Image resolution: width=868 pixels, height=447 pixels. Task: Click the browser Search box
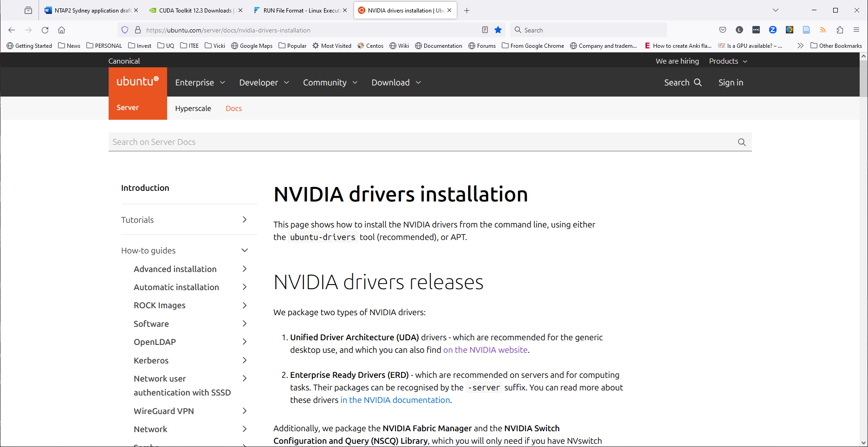[589, 30]
